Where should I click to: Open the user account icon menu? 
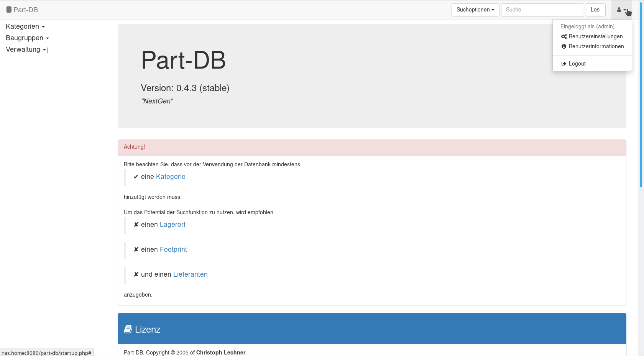coord(621,10)
